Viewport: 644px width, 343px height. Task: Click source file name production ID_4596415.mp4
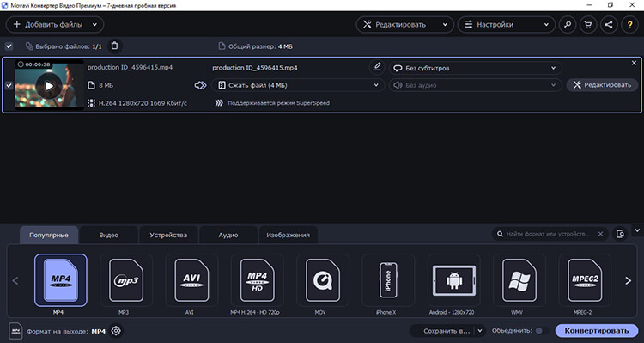130,67
